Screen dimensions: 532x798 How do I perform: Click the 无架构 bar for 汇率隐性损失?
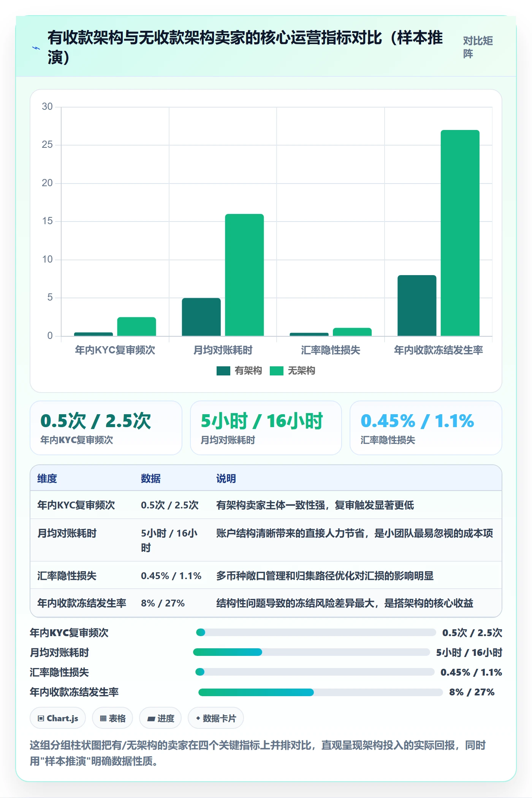coord(352,332)
